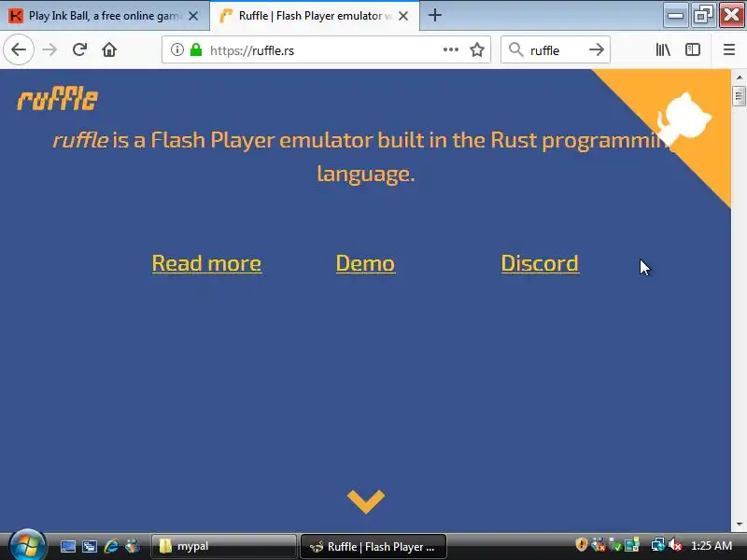747x560 pixels.
Task: Click scrollbar up arrow
Action: tap(739, 77)
